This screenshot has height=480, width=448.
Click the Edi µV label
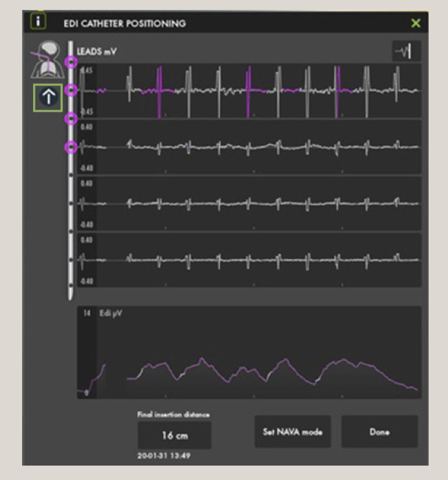click(x=111, y=313)
